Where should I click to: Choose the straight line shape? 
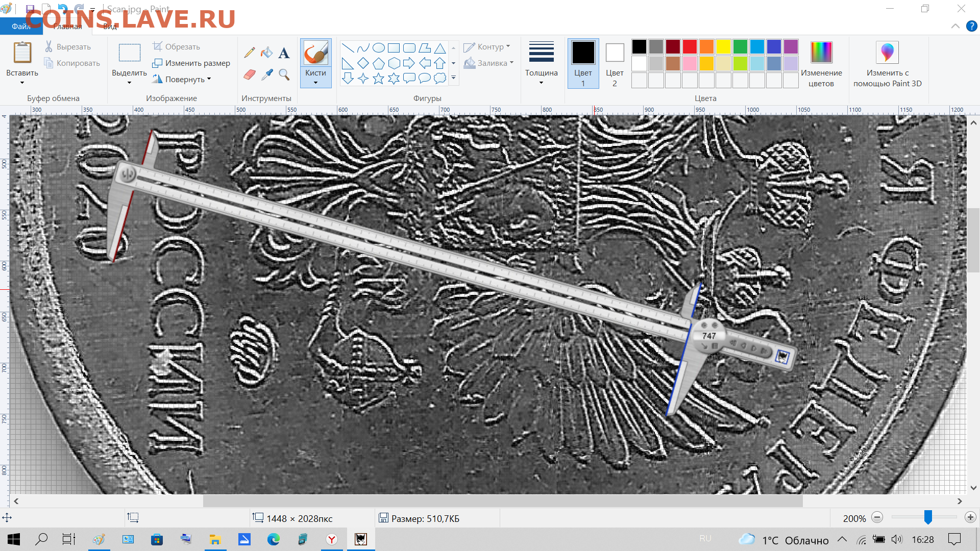point(348,48)
